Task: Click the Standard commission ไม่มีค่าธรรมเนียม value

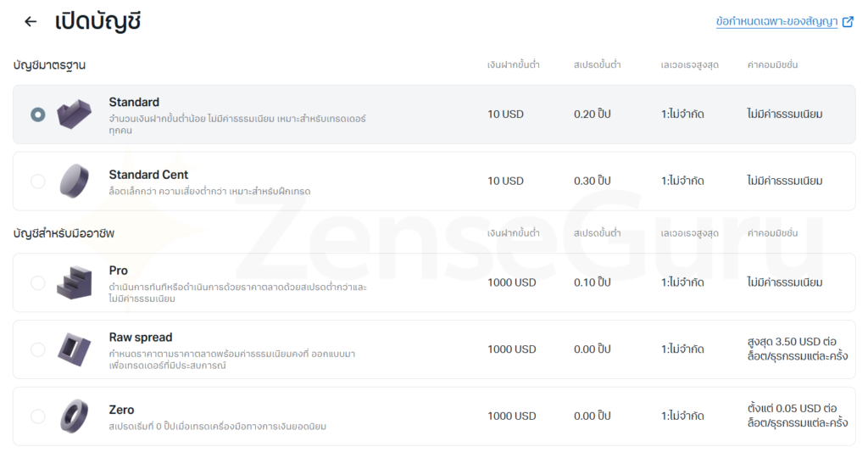Action: coord(784,114)
